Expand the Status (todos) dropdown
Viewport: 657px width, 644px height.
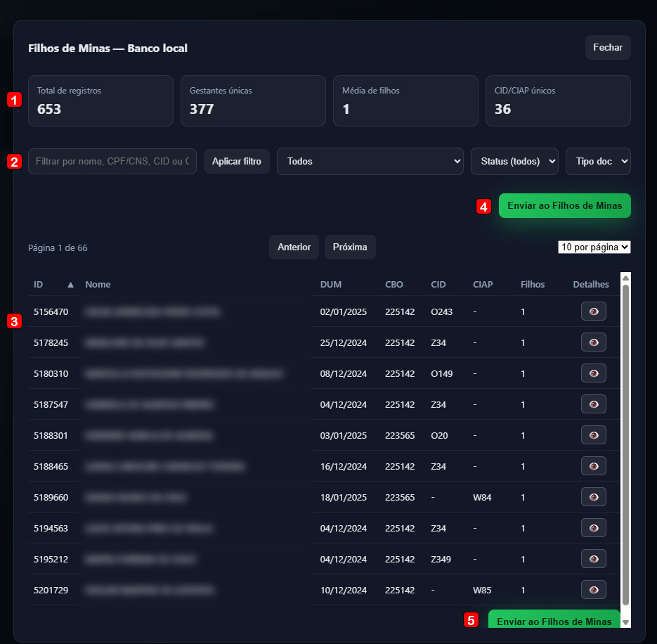[514, 161]
